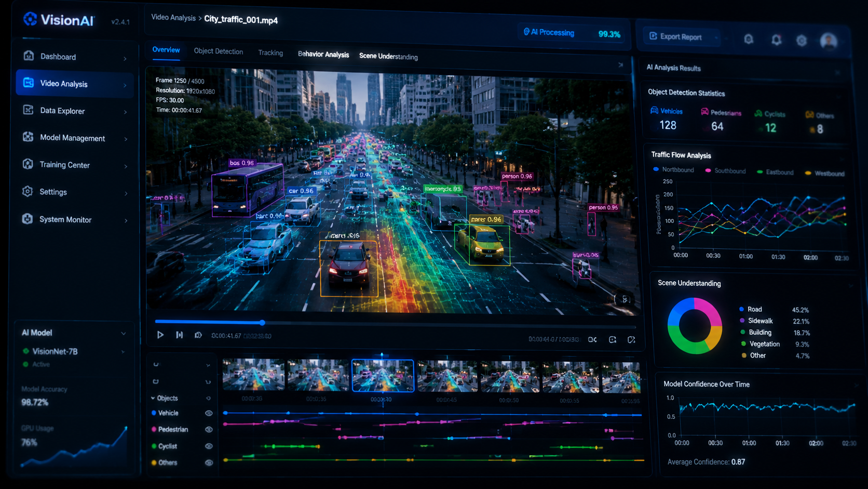Click the notification bell icon
Viewport: 868px width, 489px height.
(776, 39)
